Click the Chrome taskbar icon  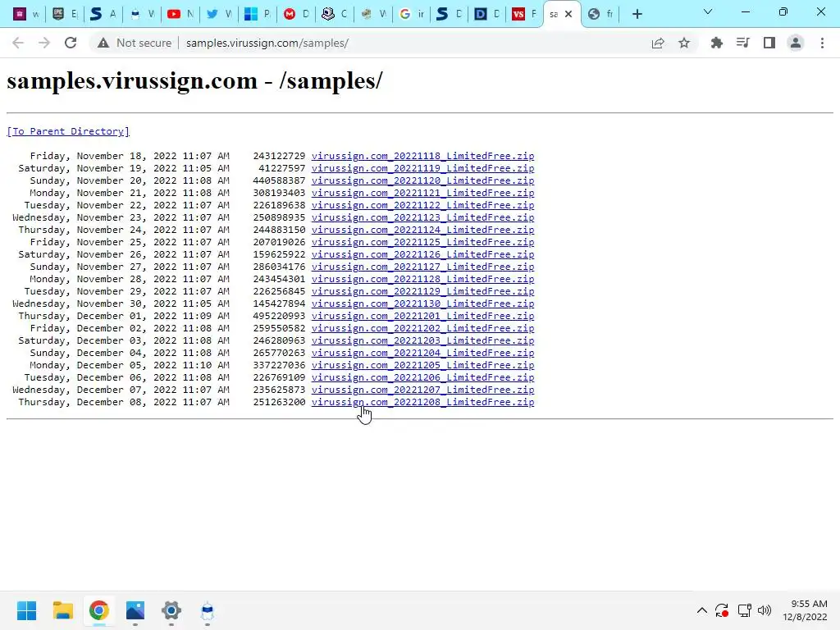(x=99, y=610)
